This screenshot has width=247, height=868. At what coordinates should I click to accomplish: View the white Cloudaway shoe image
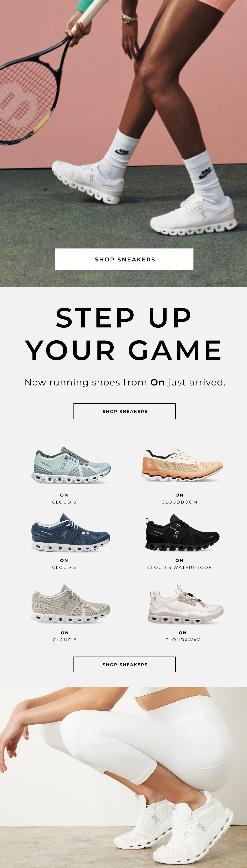[x=186, y=603]
